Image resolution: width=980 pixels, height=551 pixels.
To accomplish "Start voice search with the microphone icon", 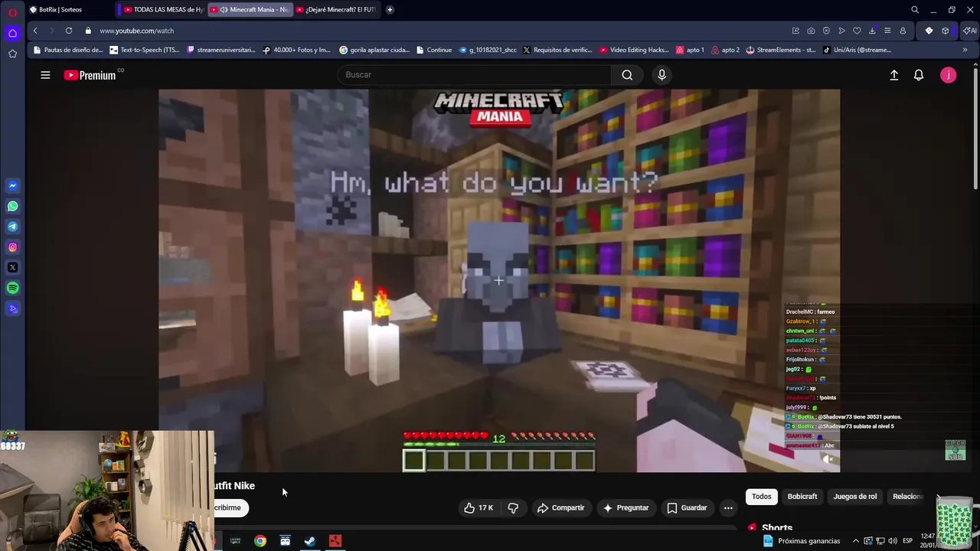I will click(x=662, y=75).
